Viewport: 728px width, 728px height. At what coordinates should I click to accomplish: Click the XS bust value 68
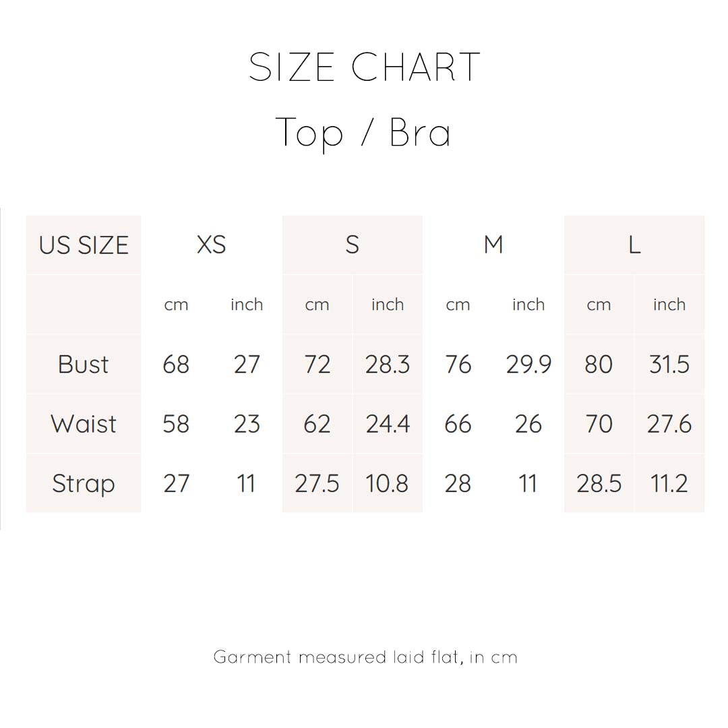[176, 364]
